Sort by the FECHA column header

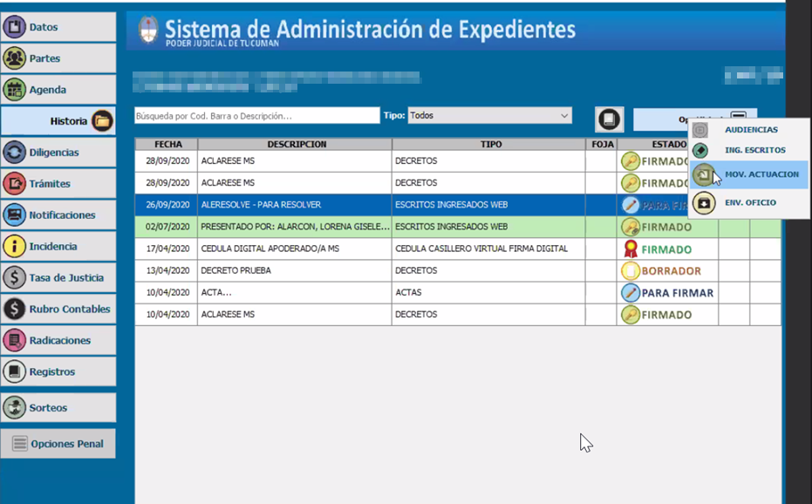167,144
